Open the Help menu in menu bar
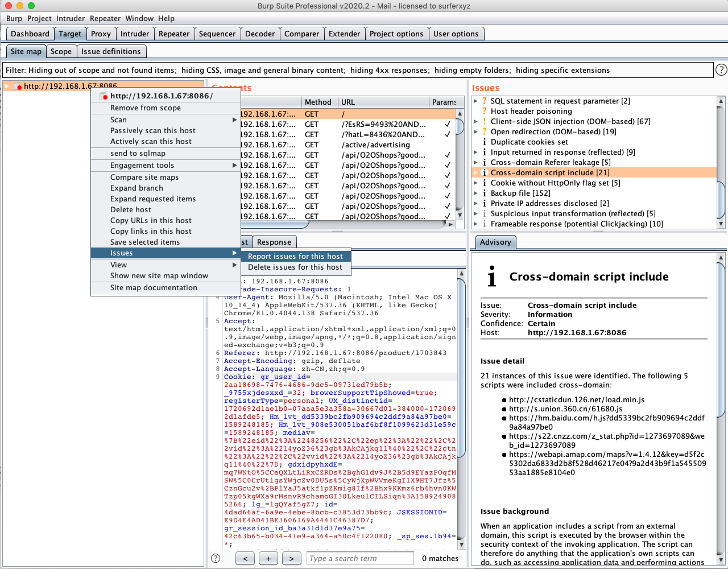 tap(167, 18)
